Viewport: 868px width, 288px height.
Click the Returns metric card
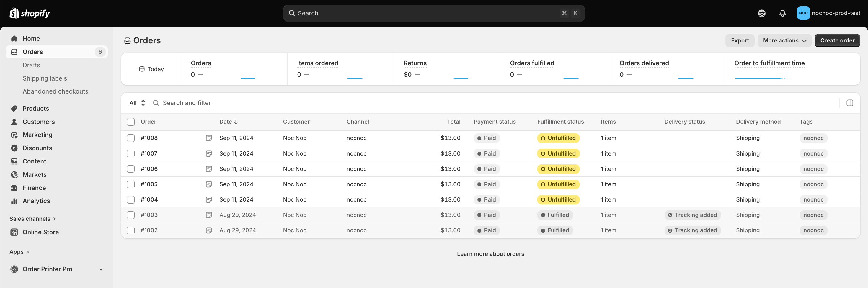(x=447, y=69)
